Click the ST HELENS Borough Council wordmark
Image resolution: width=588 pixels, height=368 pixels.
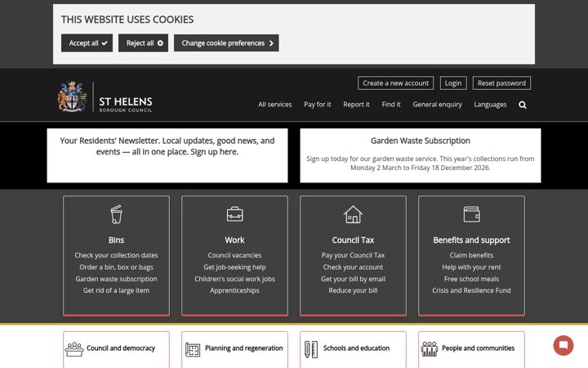pos(126,105)
